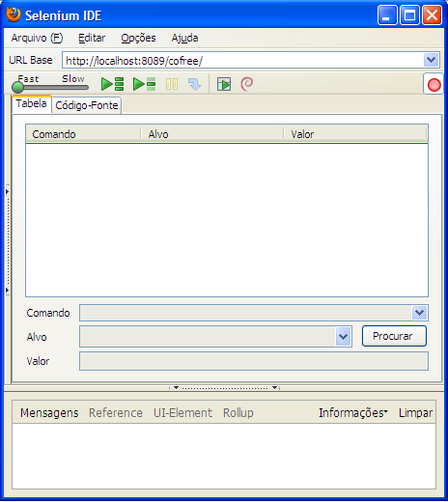Click the Valor column header

click(355, 134)
